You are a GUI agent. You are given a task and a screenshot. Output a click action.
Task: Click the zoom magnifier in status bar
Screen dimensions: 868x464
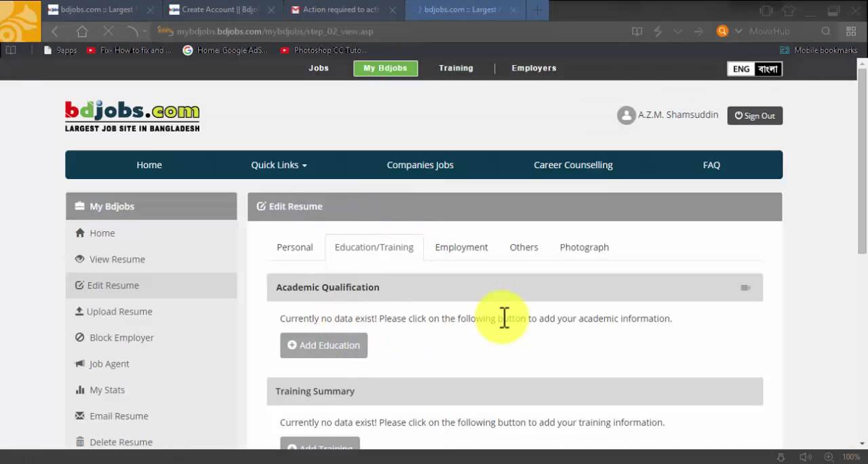coord(830,457)
